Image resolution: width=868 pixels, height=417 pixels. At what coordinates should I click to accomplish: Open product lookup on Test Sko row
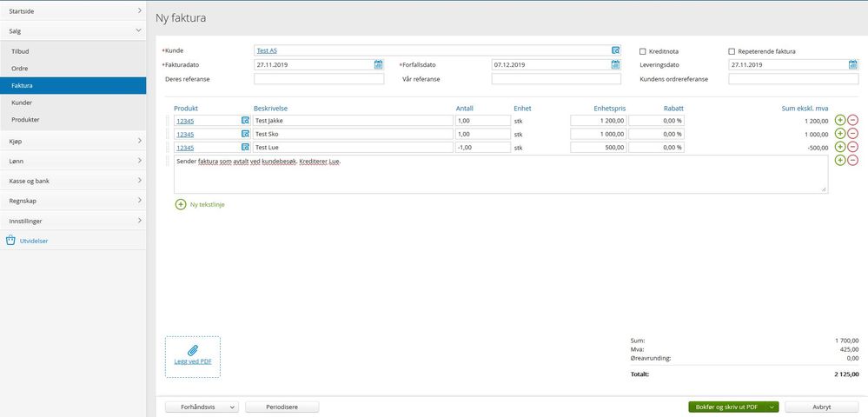tap(245, 134)
